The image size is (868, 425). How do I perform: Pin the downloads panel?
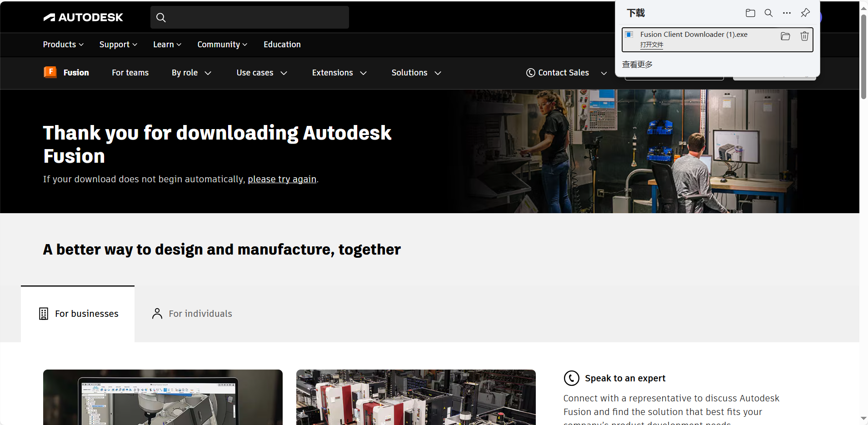tap(805, 13)
